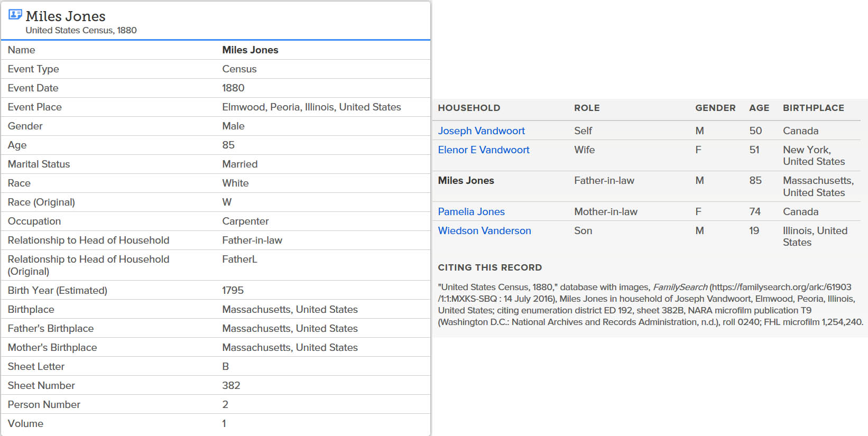Screen dimensions: 868x436
Task: Click the 'Marital Status' field label
Action: [39, 164]
